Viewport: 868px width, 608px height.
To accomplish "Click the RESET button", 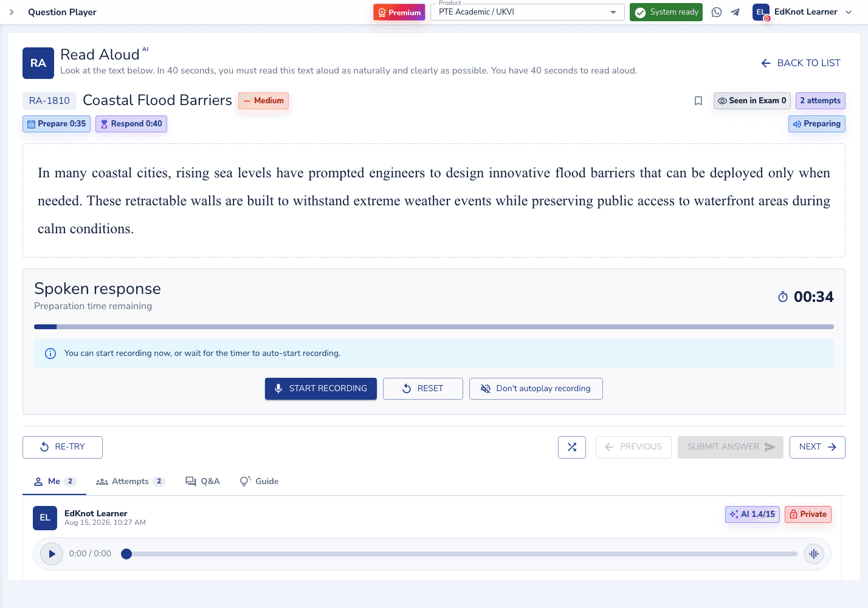I will (x=423, y=389).
